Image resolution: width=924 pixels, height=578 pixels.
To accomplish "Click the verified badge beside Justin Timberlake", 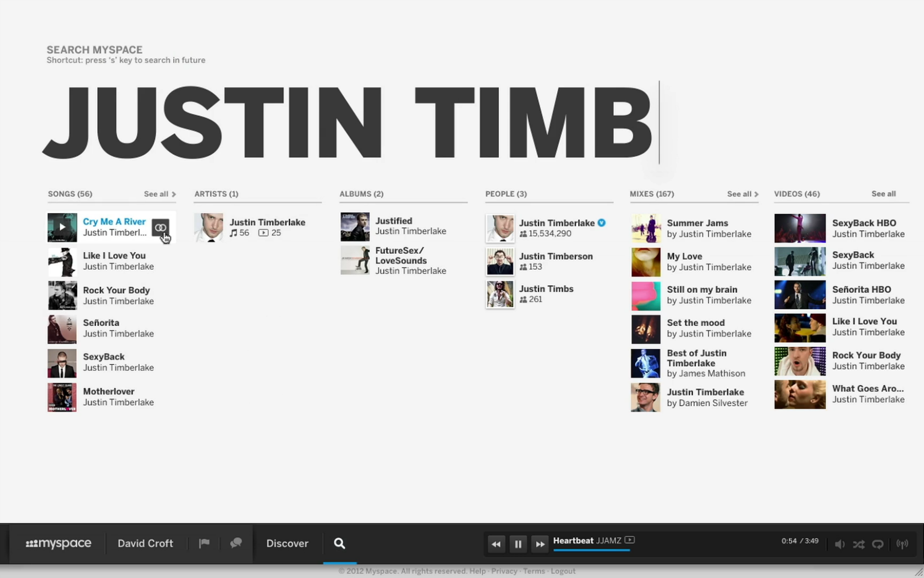I will [x=602, y=223].
